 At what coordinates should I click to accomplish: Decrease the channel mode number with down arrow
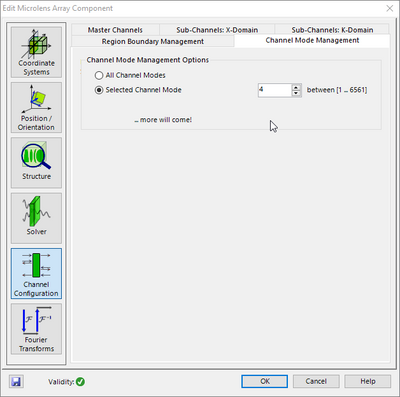296,93
